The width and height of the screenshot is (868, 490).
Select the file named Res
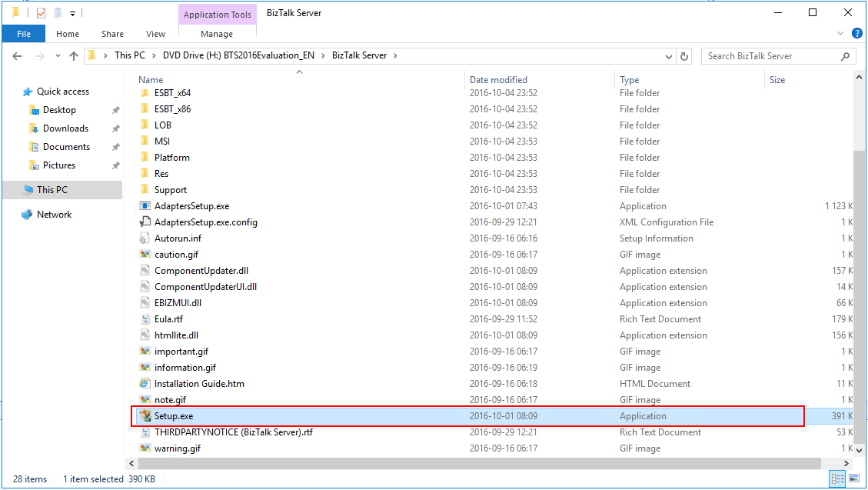pyautogui.click(x=161, y=173)
